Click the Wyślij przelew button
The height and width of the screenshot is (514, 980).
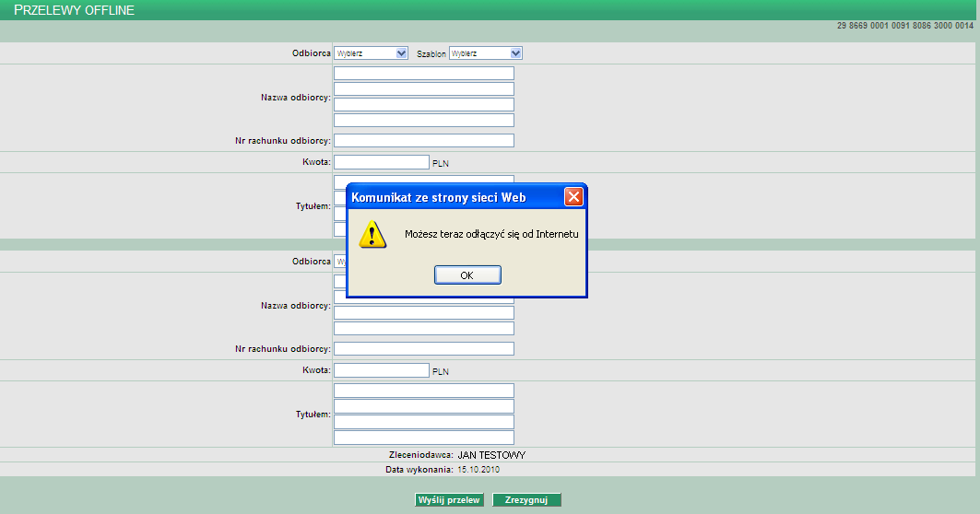pyautogui.click(x=449, y=499)
